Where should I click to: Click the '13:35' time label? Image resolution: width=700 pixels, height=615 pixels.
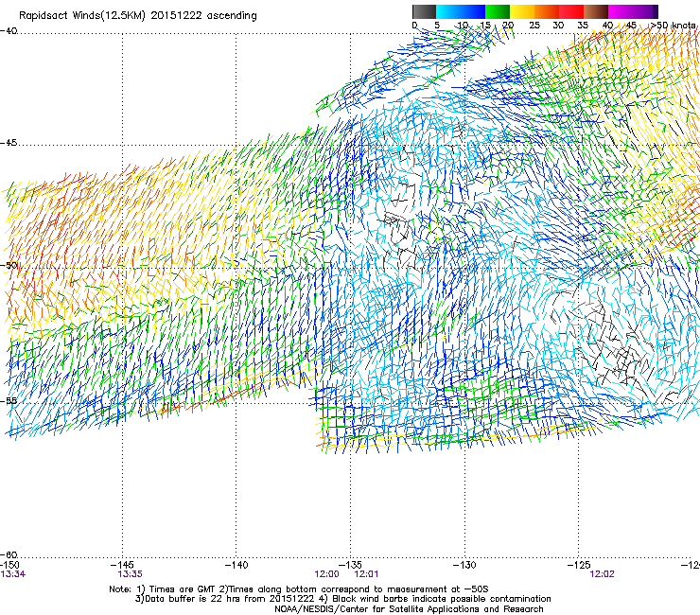(130, 574)
